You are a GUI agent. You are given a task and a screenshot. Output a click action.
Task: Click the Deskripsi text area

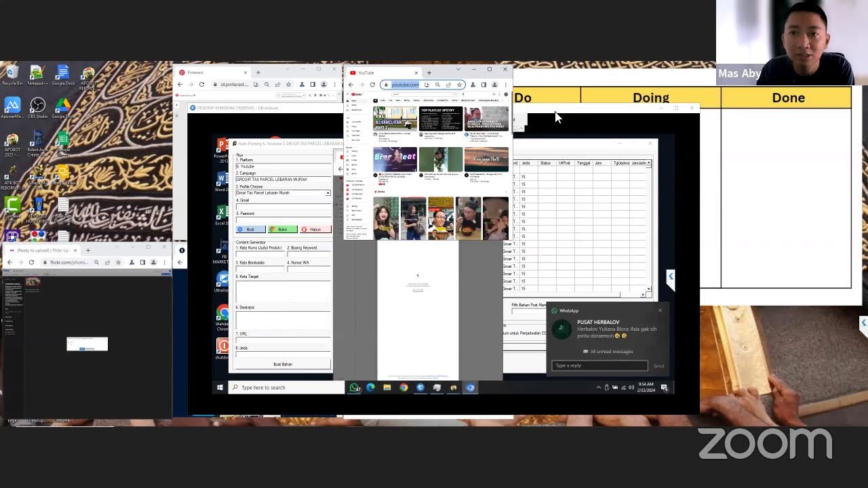pos(283,320)
